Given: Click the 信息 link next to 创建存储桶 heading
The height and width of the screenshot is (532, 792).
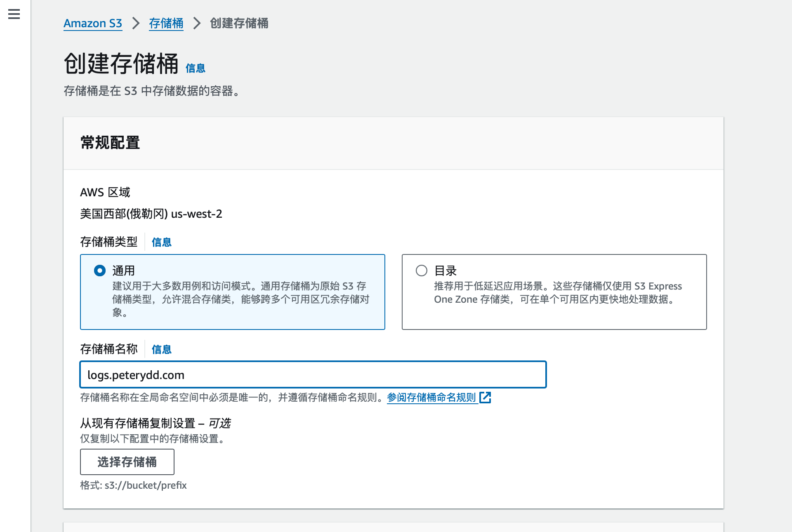Looking at the screenshot, I should coord(195,68).
